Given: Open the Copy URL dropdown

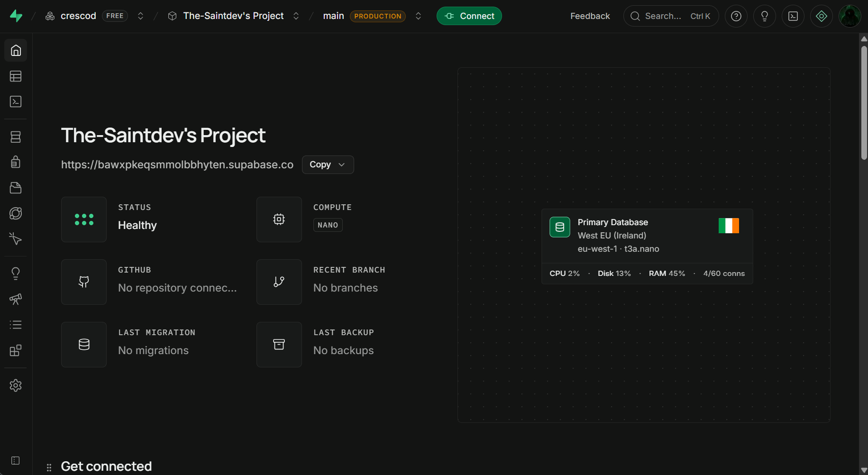Looking at the screenshot, I should (328, 164).
